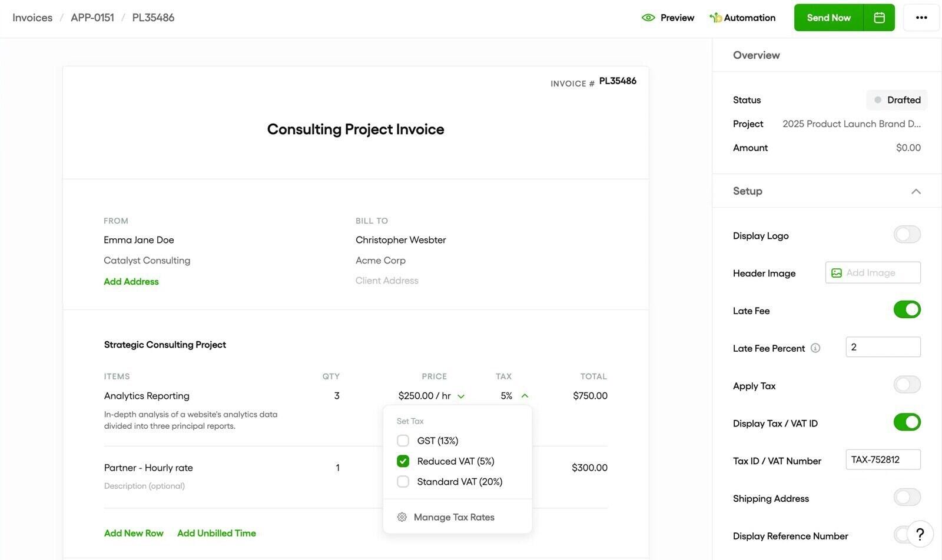The height and width of the screenshot is (560, 942).
Task: Click the Add Image header field
Action: point(873,272)
